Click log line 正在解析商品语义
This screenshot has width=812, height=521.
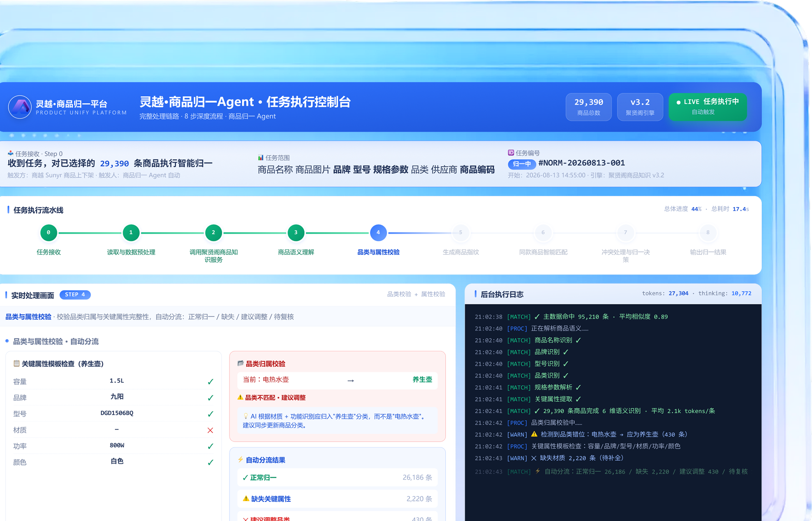531,328
